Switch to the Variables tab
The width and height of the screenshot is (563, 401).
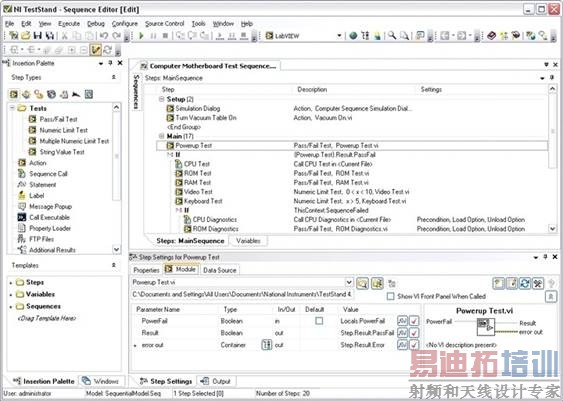tap(248, 241)
